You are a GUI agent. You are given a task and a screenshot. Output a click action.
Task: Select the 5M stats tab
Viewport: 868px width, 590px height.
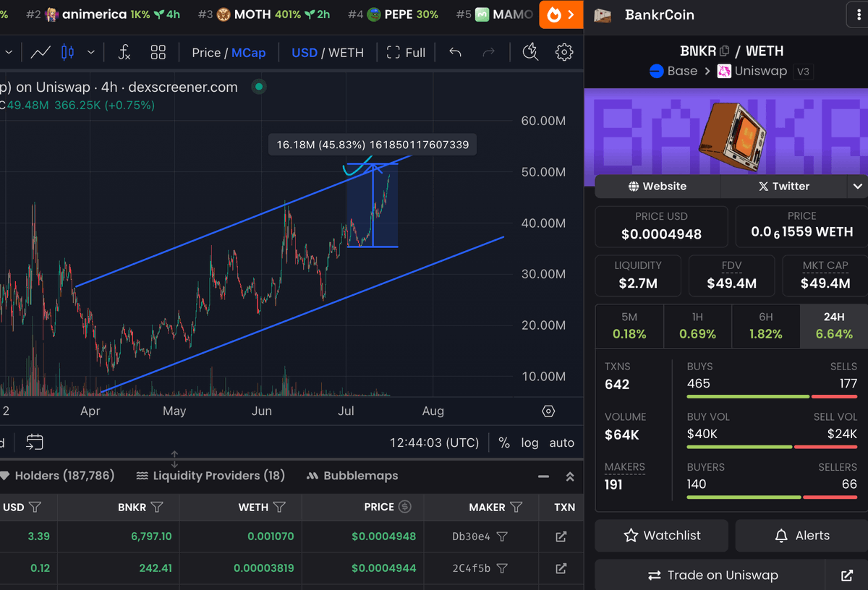[629, 325]
